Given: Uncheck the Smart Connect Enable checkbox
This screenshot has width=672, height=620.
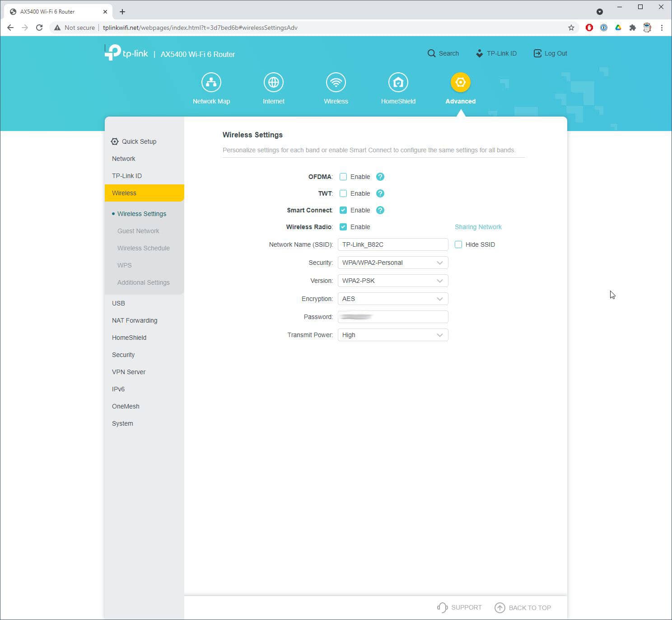Looking at the screenshot, I should [x=343, y=210].
